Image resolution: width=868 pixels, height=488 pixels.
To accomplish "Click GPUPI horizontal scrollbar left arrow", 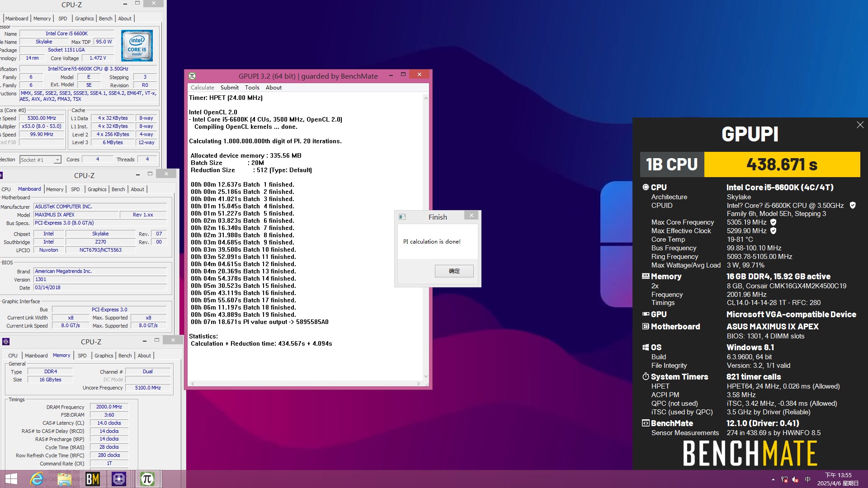I will [193, 384].
